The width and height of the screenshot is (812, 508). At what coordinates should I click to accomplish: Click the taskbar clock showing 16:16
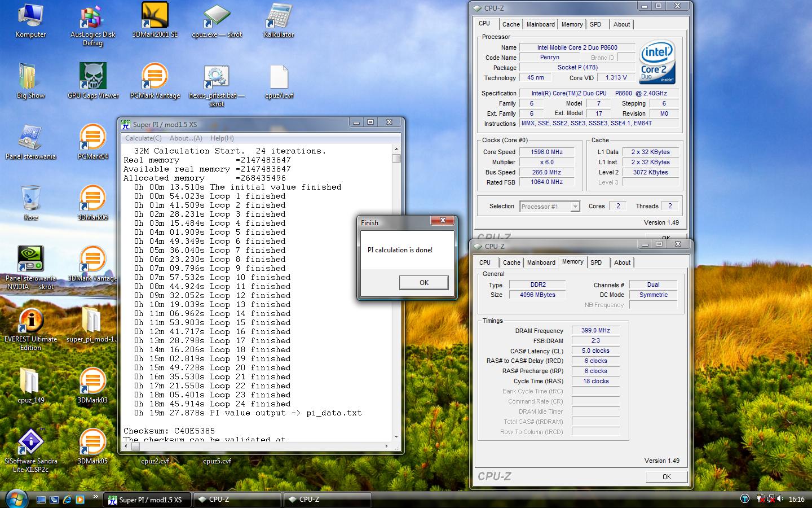click(796, 499)
